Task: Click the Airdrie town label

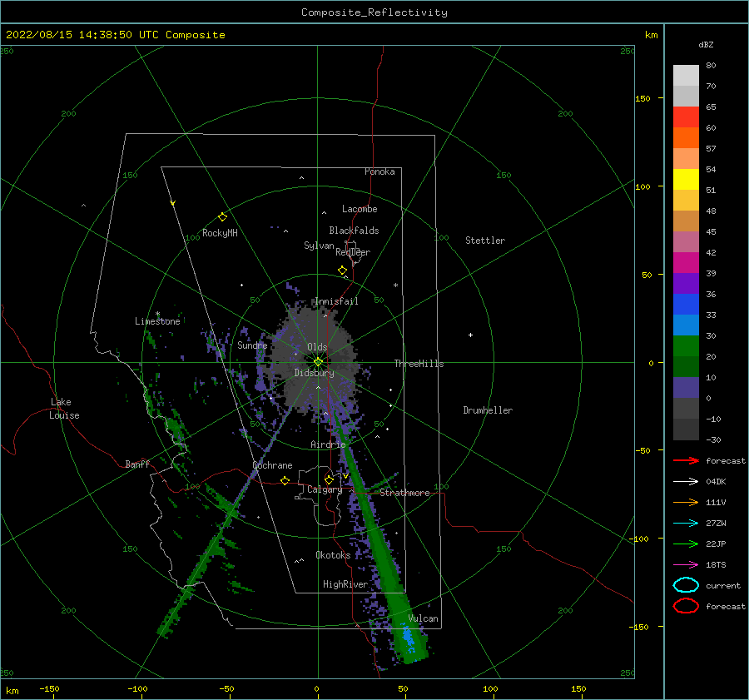Action: pyautogui.click(x=328, y=444)
